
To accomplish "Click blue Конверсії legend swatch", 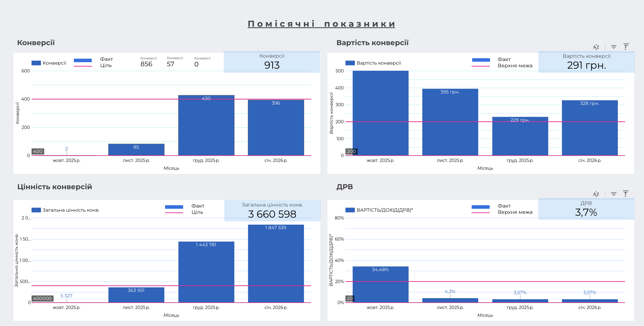I will click(x=36, y=63).
